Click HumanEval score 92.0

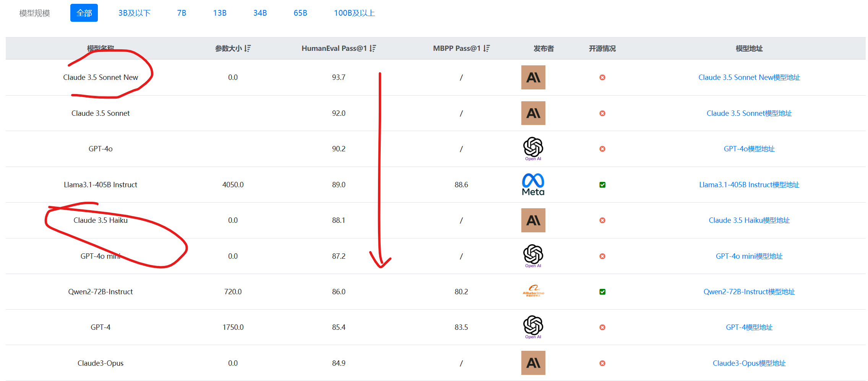tap(339, 113)
